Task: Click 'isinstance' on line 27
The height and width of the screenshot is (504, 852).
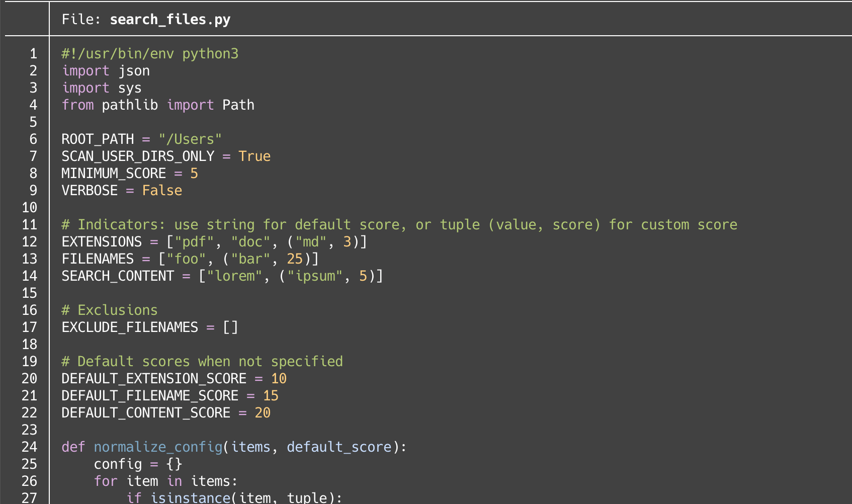Action: [x=190, y=498]
